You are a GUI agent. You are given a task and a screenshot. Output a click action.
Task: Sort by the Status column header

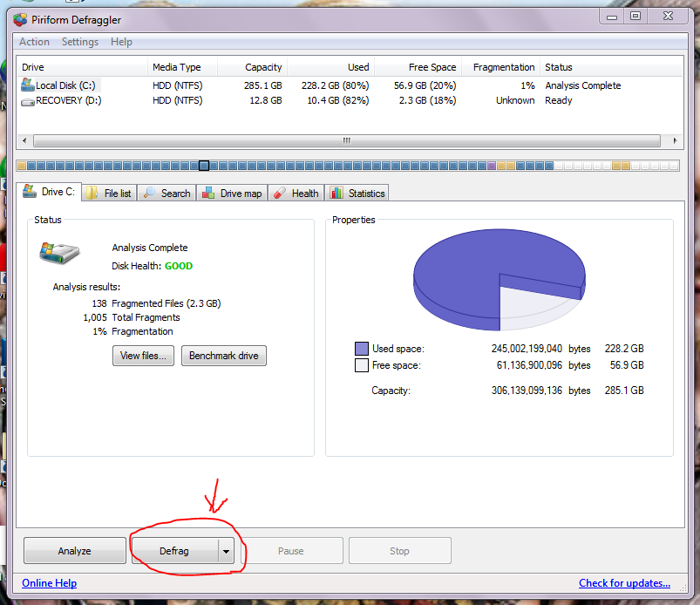pyautogui.click(x=612, y=67)
